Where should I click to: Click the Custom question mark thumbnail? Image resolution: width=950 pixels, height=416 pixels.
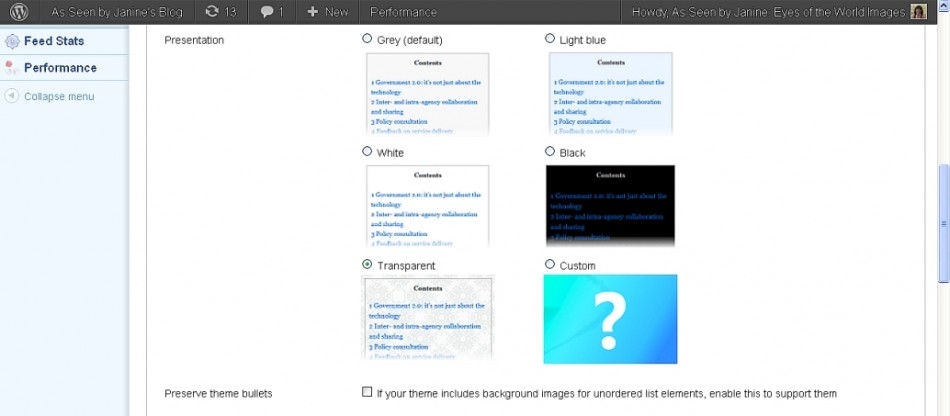tap(610, 319)
